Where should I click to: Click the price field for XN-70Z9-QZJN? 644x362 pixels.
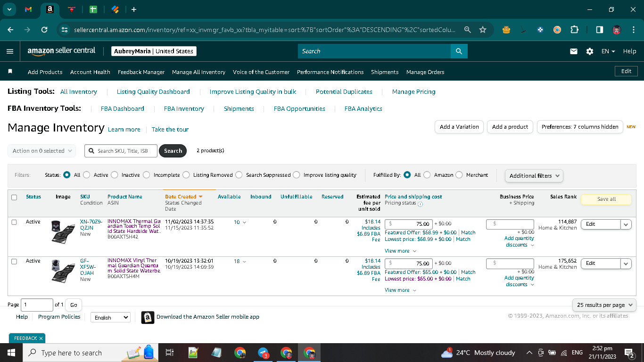coord(409,224)
